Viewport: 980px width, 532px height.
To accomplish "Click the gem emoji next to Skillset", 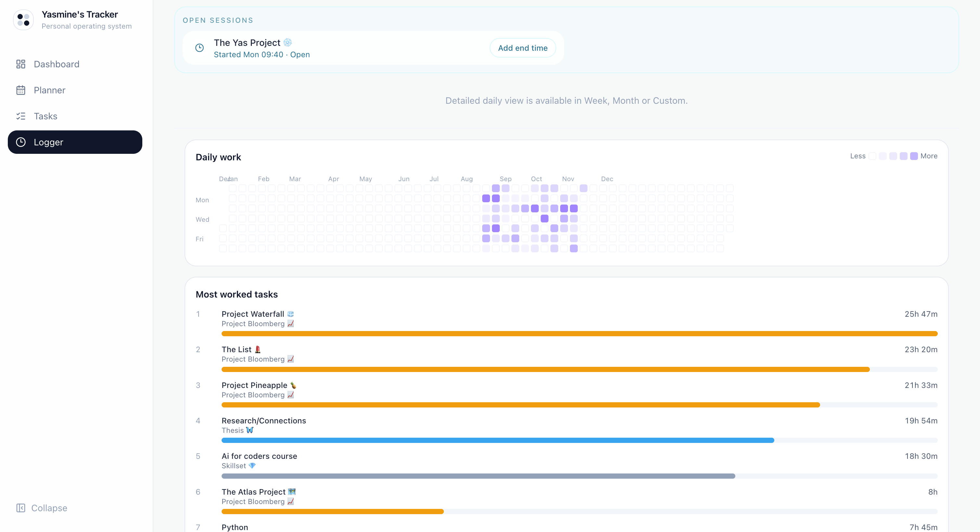I will click(252, 465).
